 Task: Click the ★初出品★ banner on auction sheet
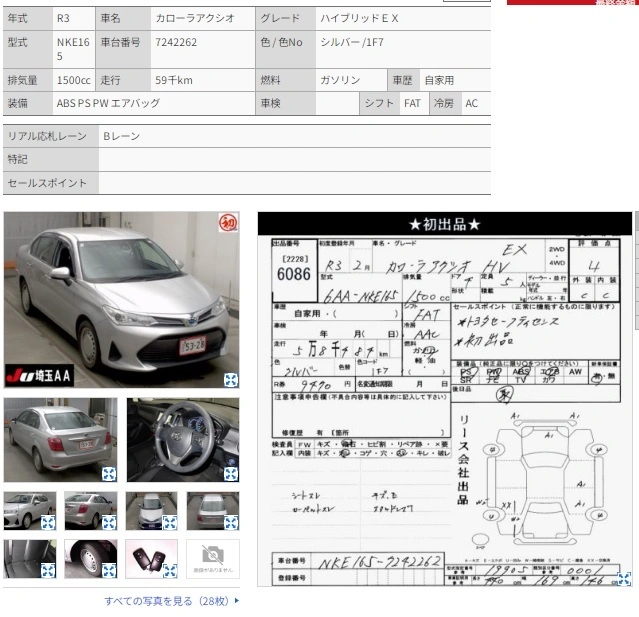[x=445, y=224]
